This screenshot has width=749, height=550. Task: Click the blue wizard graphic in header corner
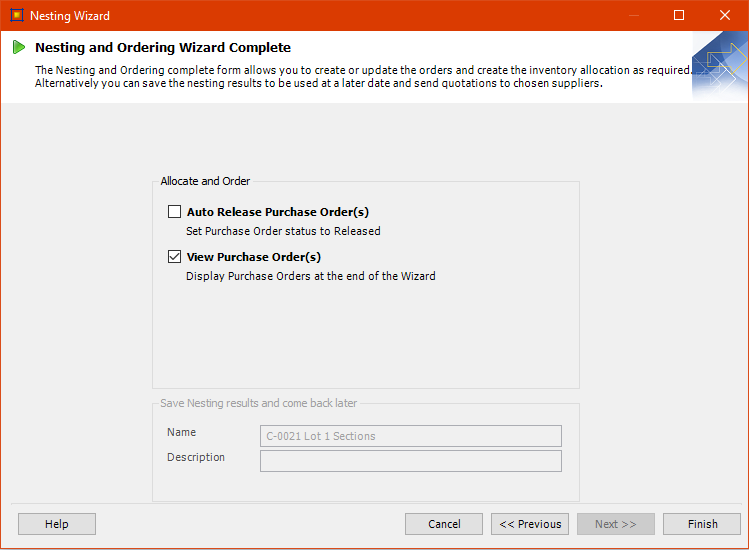pyautogui.click(x=719, y=66)
